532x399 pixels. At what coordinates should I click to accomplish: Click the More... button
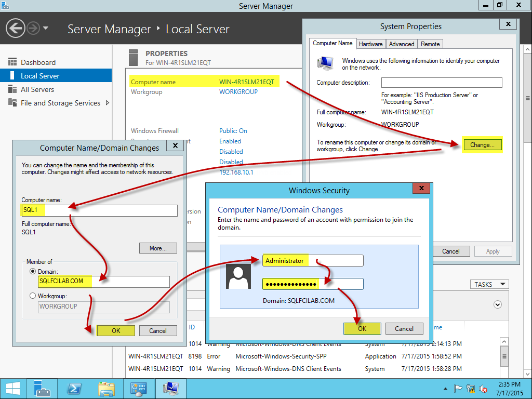click(x=158, y=248)
